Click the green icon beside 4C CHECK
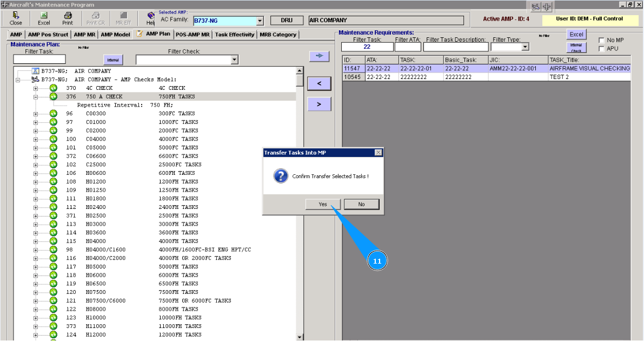This screenshot has width=644, height=341. pyautogui.click(x=54, y=88)
